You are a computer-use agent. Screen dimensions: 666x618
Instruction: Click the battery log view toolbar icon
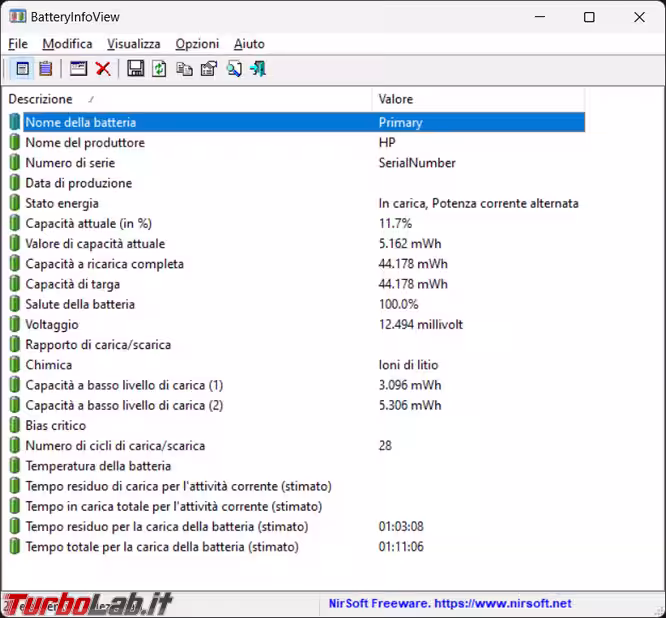pyautogui.click(x=45, y=69)
